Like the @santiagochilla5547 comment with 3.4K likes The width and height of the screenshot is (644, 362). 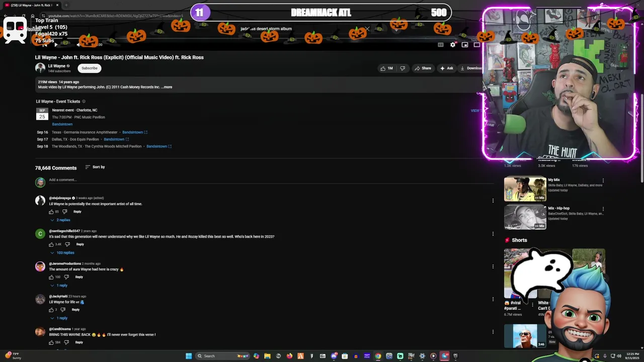pyautogui.click(x=51, y=244)
